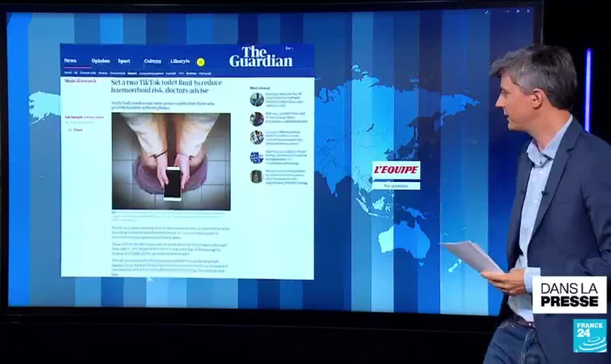Click the phone-on-toilet article photo
This screenshot has height=364, width=611.
171,161
